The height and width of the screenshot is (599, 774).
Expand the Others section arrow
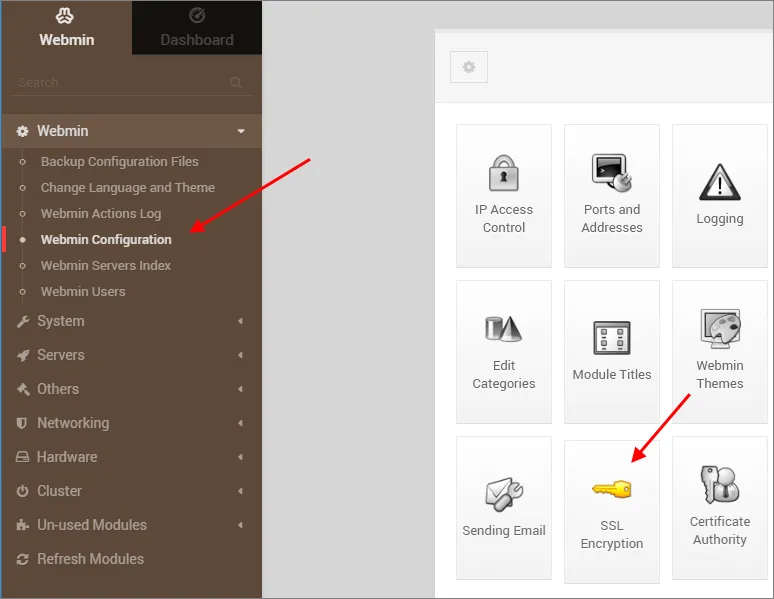coord(240,389)
